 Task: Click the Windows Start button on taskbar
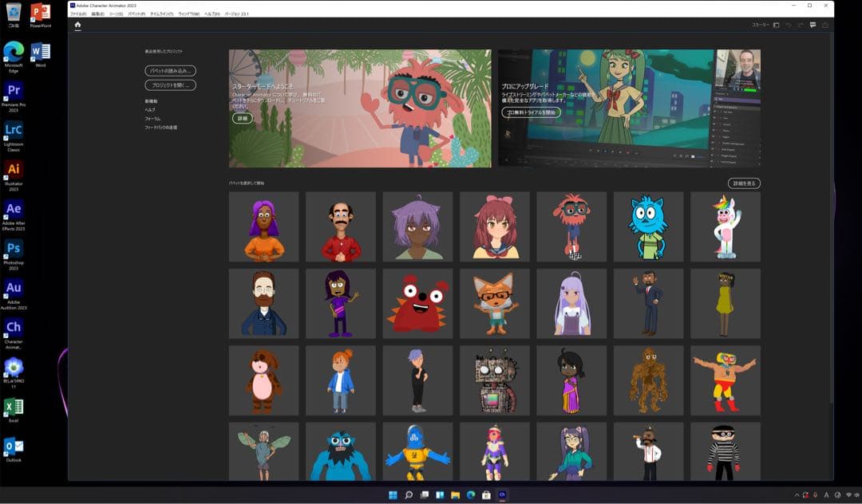pos(393,495)
